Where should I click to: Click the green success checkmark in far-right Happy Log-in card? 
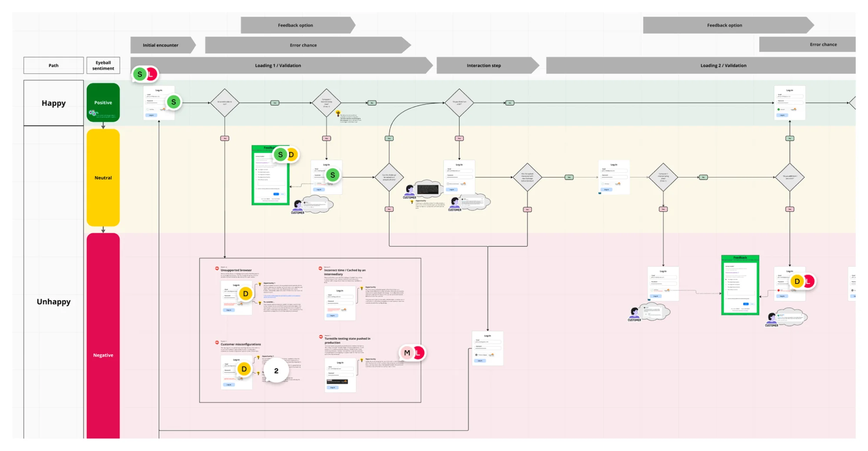coord(779,109)
